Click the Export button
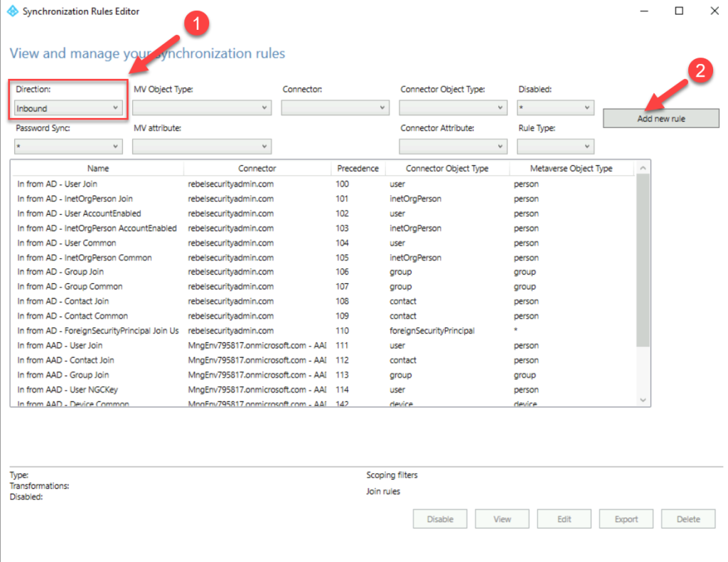The height and width of the screenshot is (562, 728). [626, 519]
